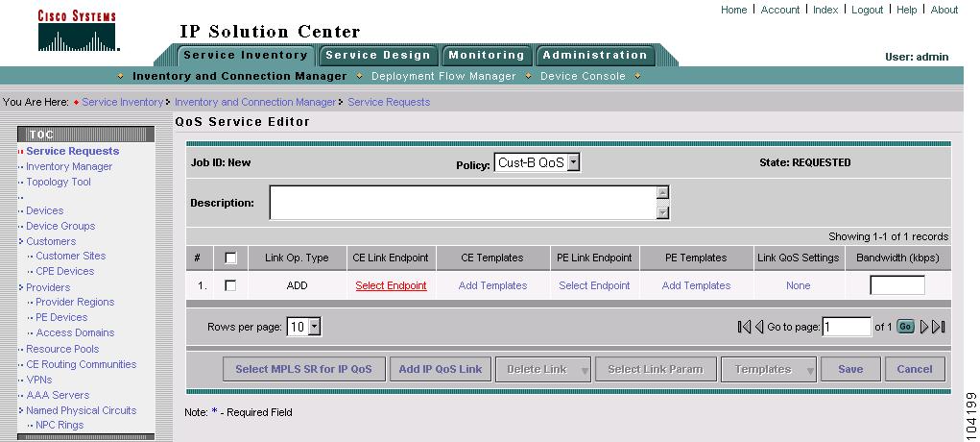Viewport: 980px width, 442px height.
Task: Switch to Administration tab
Action: [594, 55]
